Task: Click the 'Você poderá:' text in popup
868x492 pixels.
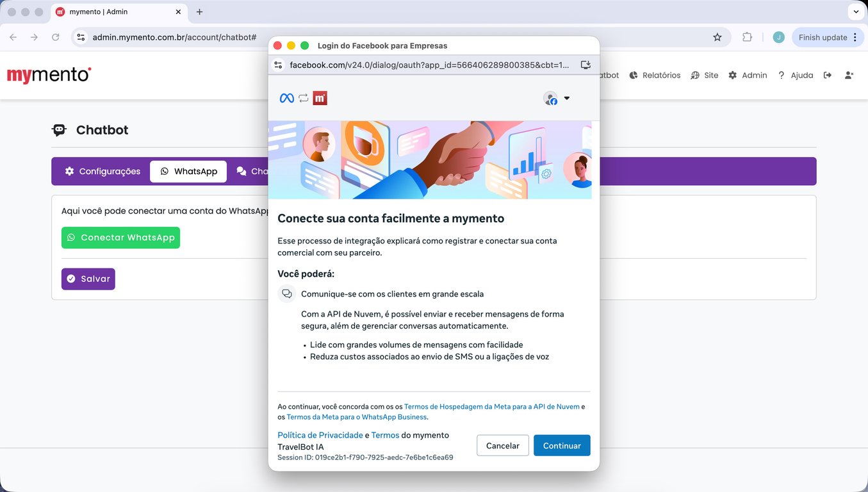Action: tap(306, 274)
